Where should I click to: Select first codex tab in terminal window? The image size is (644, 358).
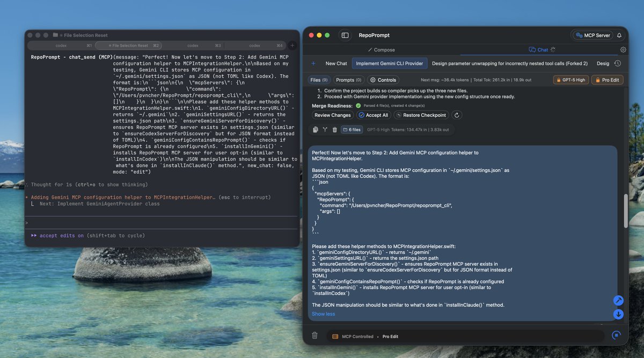click(x=61, y=46)
